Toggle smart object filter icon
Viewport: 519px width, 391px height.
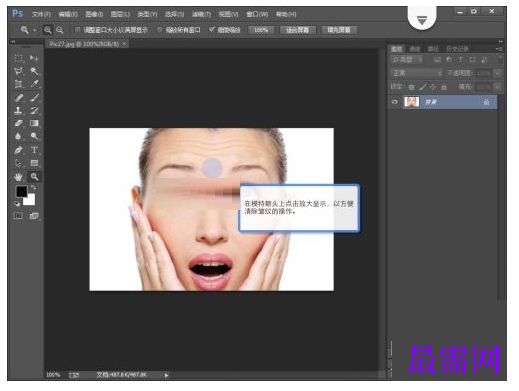(x=484, y=60)
